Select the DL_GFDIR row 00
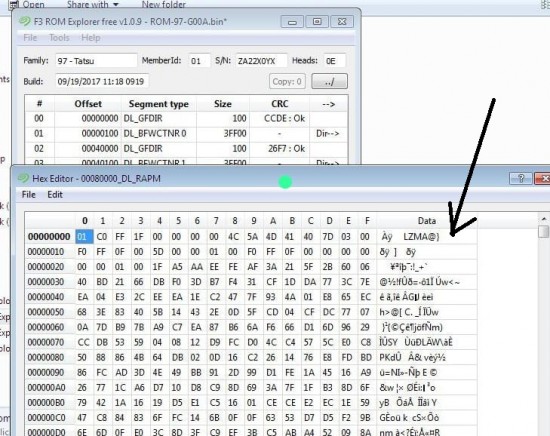Image resolution: width=550 pixels, height=436 pixels. coord(186,119)
